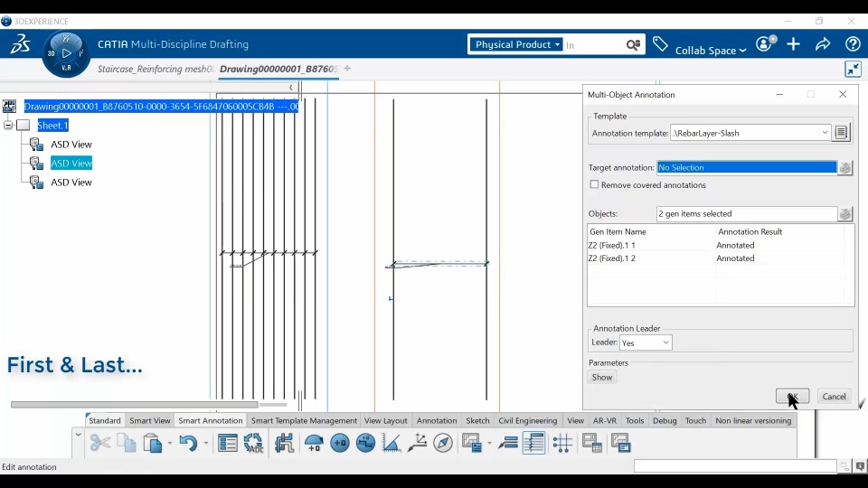This screenshot has height=488, width=868.
Task: Click the share arrow icon
Action: pyautogui.click(x=823, y=44)
